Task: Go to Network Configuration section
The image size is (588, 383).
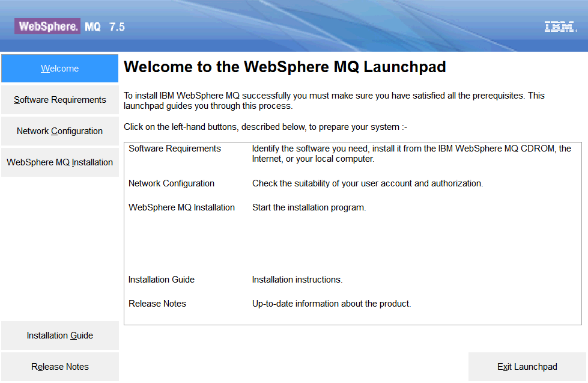Action: 59,131
